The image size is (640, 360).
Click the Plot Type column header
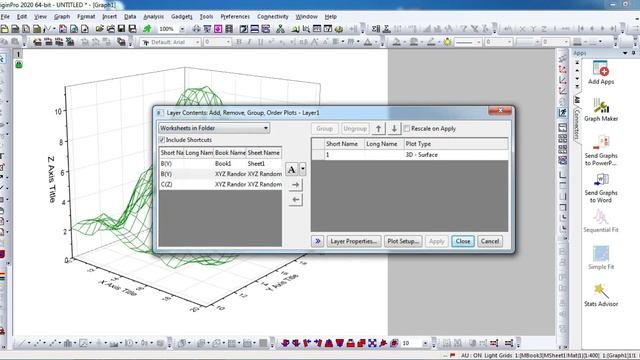coord(456,144)
